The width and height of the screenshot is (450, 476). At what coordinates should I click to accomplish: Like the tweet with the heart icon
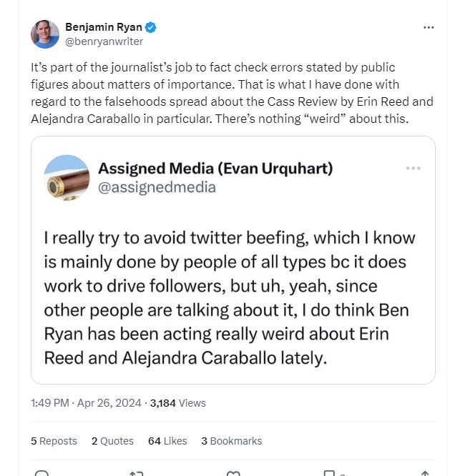point(233,473)
